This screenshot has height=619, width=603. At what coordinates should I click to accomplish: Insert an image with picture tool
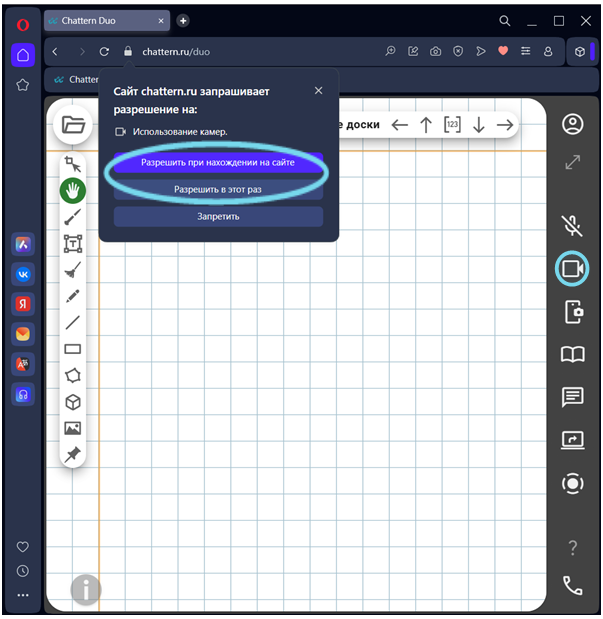[x=72, y=428]
